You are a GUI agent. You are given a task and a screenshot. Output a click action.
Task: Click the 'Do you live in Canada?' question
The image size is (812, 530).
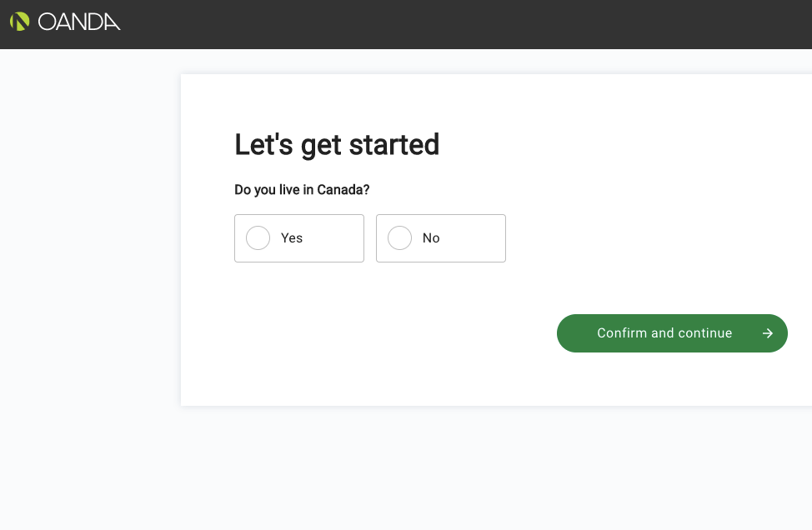302,190
